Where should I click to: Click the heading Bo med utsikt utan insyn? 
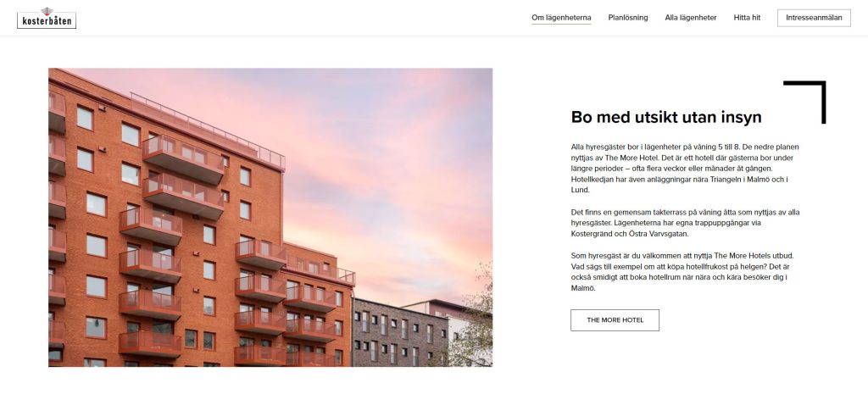pyautogui.click(x=666, y=117)
